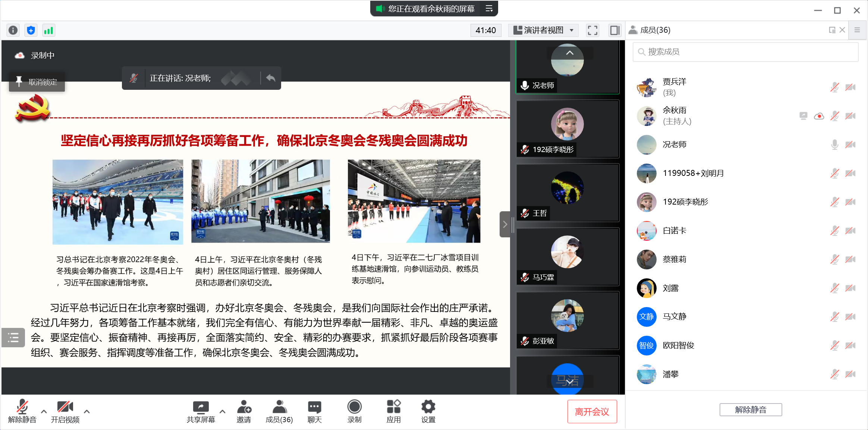Click 取消锁定 unpin button
Image resolution: width=868 pixels, height=430 pixels.
click(37, 82)
